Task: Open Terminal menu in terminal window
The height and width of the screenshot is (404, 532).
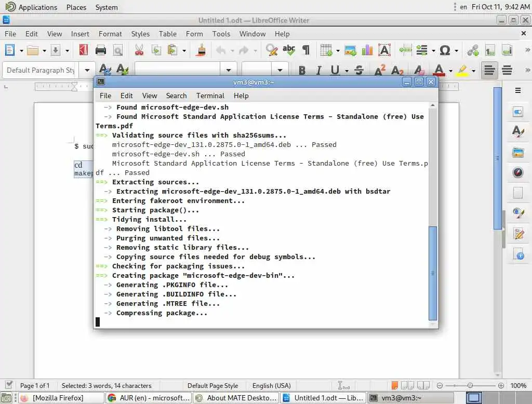Action: point(210,96)
